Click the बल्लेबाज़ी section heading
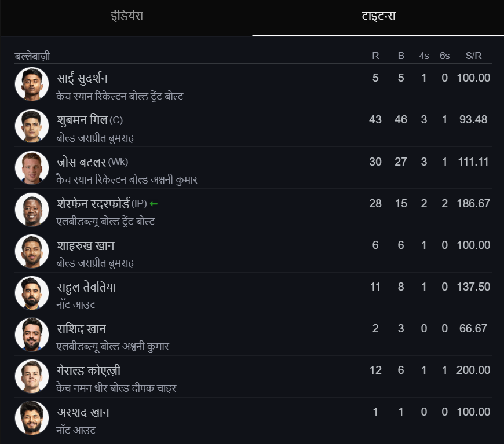This screenshot has height=444, width=504. coord(32,56)
